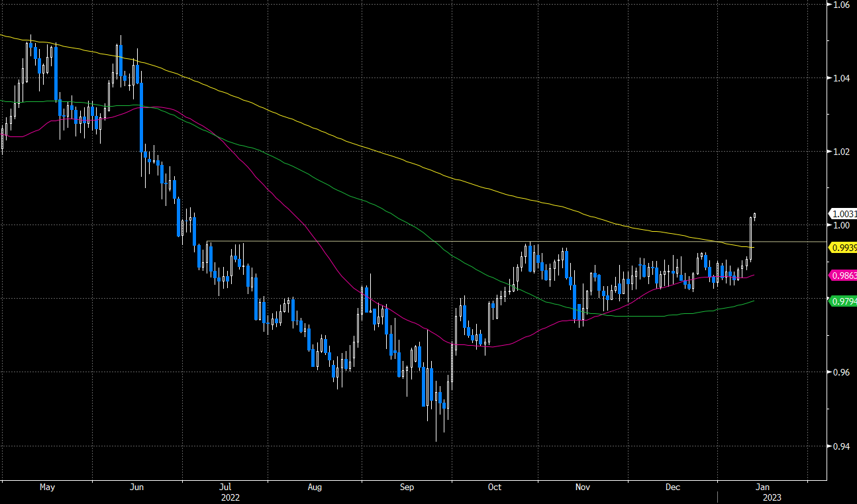Click the yellow 0.9939 moving average tag
This screenshot has width=857, height=504.
click(x=843, y=248)
